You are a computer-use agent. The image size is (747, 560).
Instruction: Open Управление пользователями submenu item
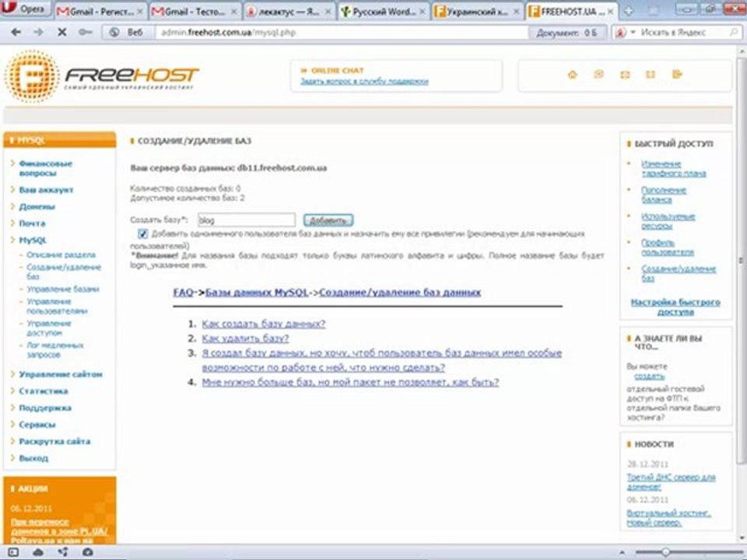point(57,306)
